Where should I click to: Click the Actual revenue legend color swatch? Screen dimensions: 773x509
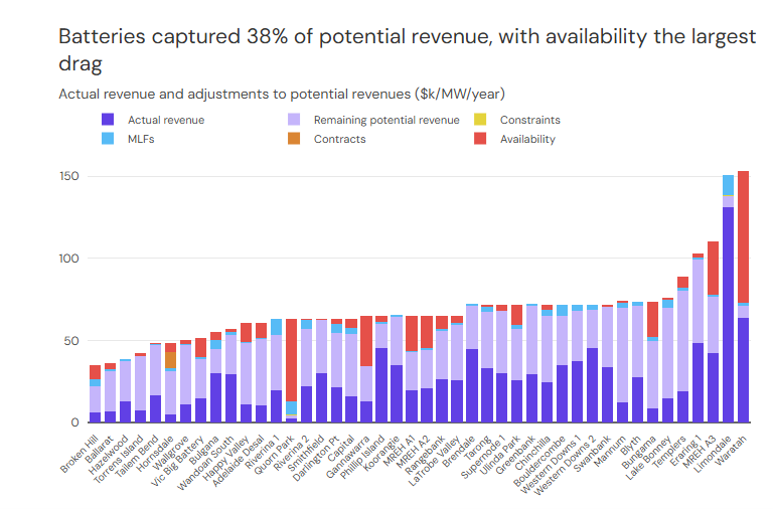(108, 120)
